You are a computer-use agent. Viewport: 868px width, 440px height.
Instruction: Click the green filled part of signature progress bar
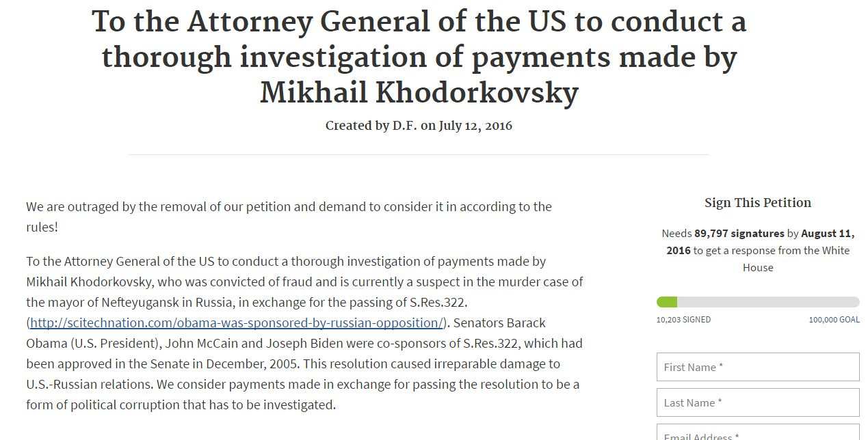click(667, 302)
